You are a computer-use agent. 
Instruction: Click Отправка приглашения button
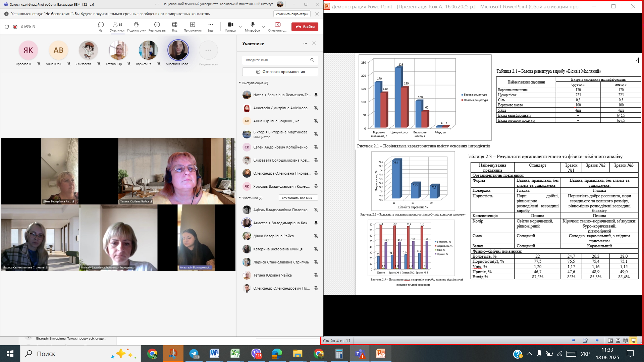[x=280, y=72]
